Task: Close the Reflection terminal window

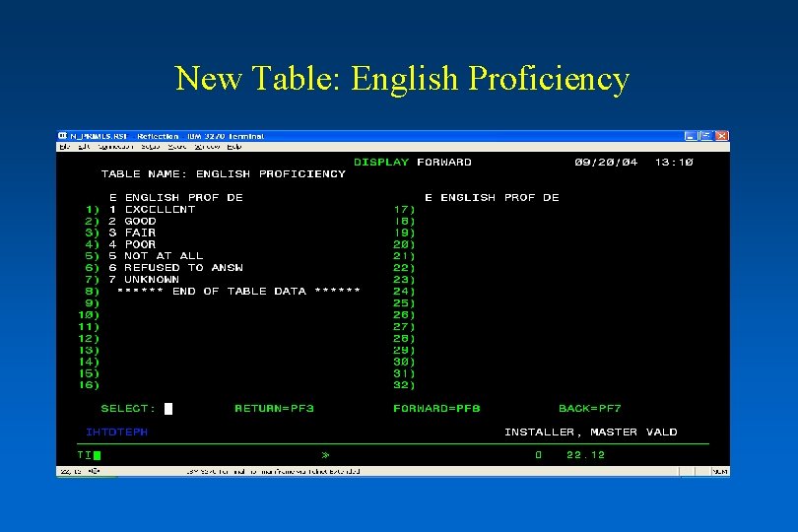Action: point(722,136)
